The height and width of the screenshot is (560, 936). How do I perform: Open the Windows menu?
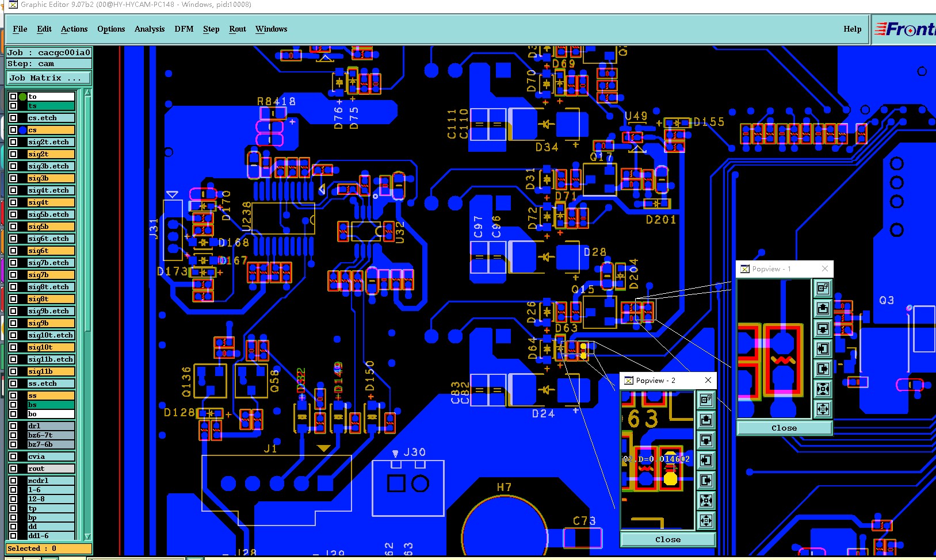(x=272, y=29)
